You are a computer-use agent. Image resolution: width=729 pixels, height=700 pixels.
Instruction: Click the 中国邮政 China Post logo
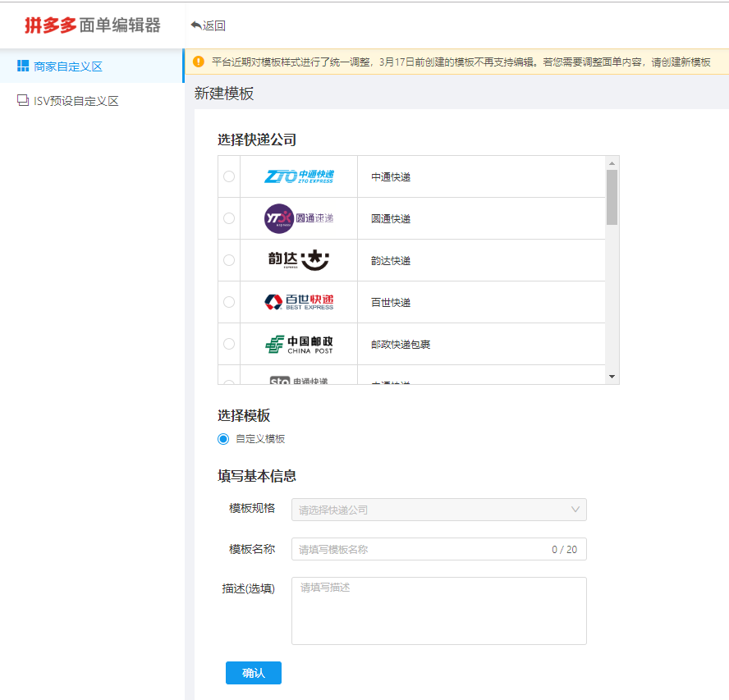[x=299, y=344]
